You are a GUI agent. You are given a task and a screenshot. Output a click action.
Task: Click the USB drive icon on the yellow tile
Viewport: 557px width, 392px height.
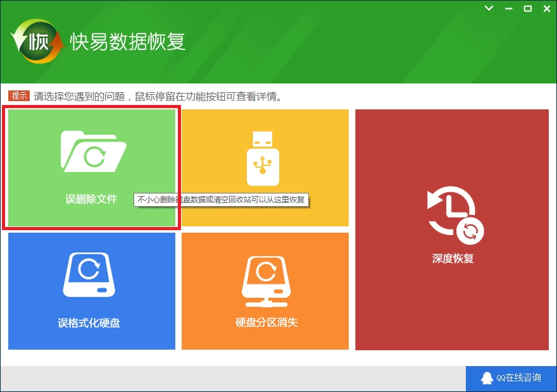pos(263,159)
